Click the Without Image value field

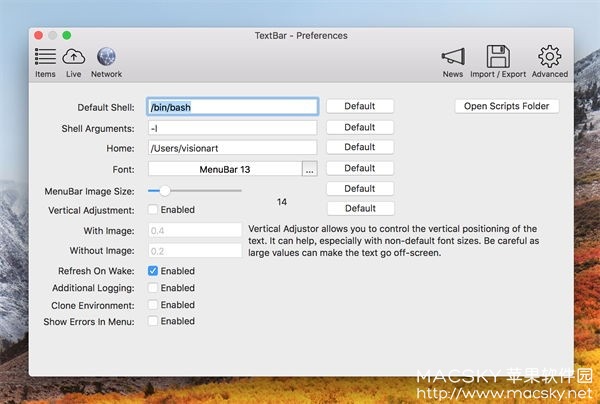point(195,251)
